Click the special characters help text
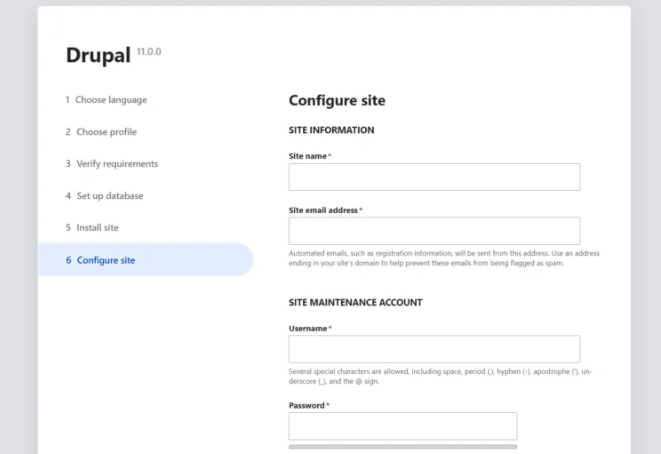661x454 pixels. click(441, 376)
